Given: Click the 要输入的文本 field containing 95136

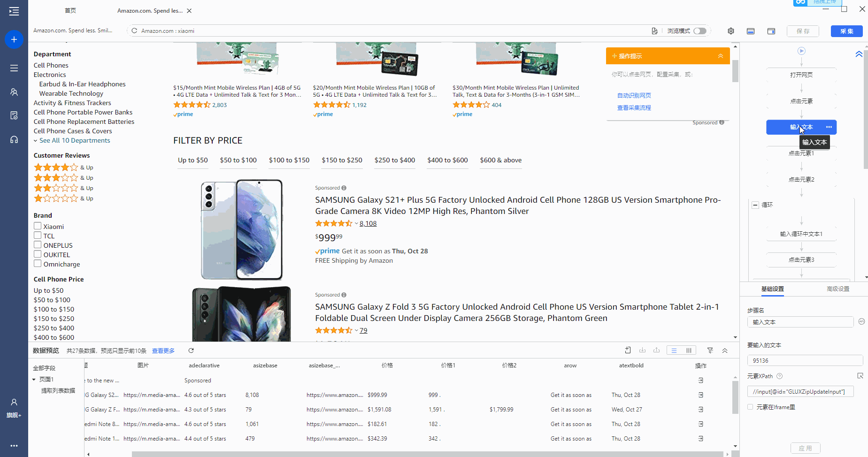Looking at the screenshot, I should [805, 361].
